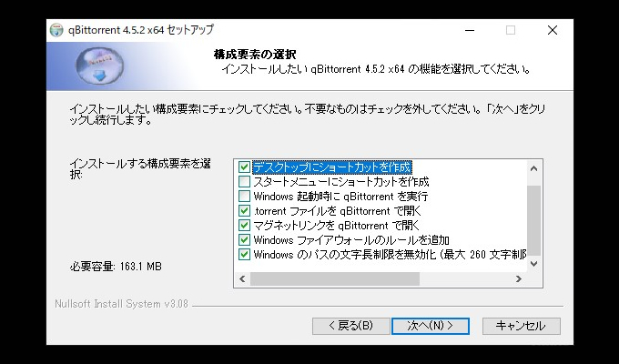This screenshot has width=619, height=364.
Task: Click the horizontal scrollbar thumb in component list
Action: click(x=335, y=279)
